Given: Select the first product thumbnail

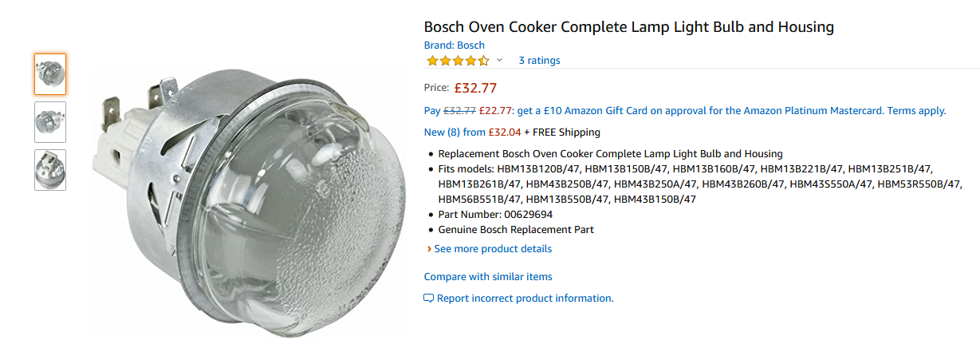Looking at the screenshot, I should point(50,74).
